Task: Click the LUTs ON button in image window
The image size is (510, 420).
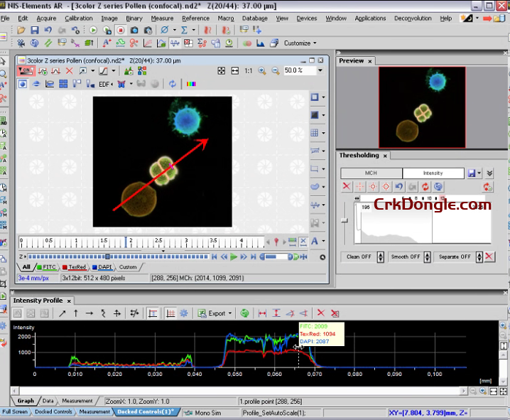Action: [x=26, y=71]
